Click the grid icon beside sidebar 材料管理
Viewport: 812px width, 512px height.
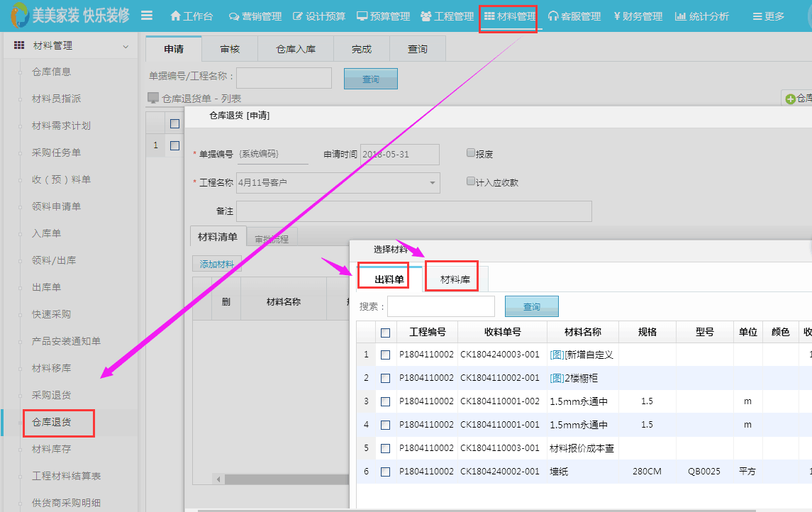click(x=18, y=45)
